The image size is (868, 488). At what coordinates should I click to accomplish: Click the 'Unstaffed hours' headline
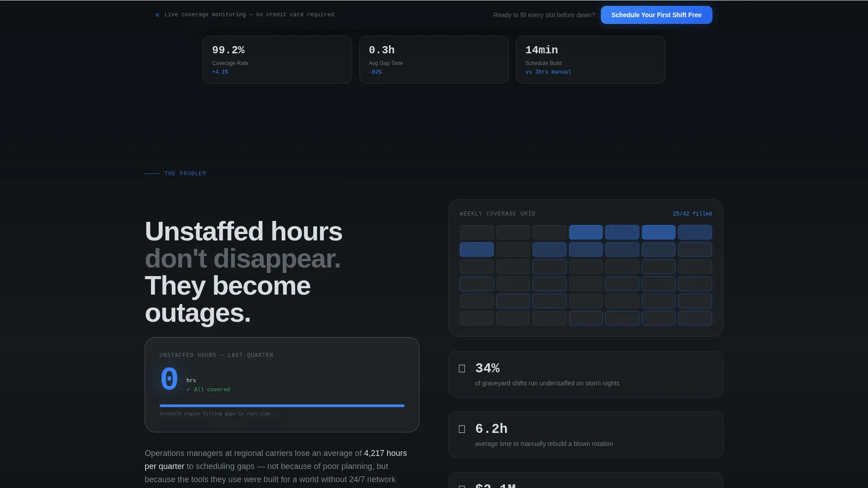coord(243,231)
